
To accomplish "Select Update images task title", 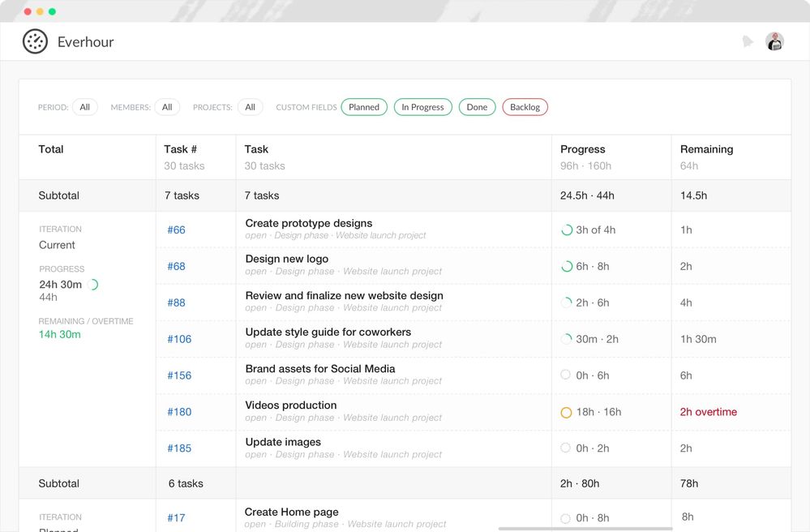I will click(x=283, y=442).
